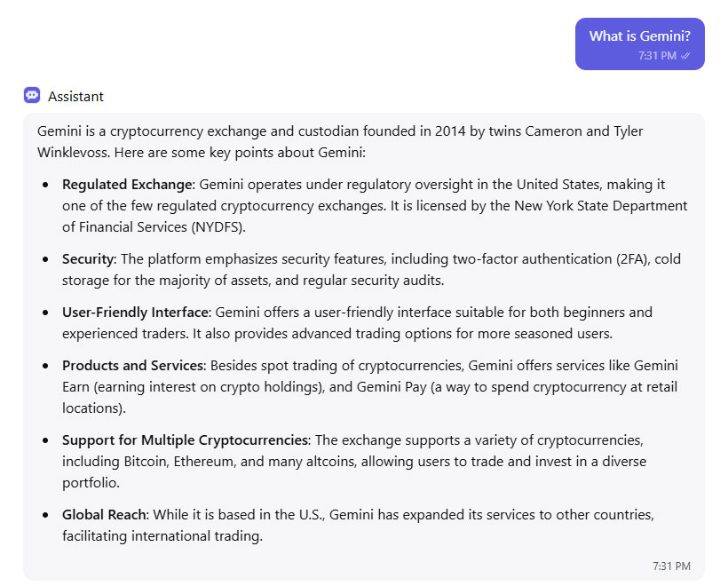Click the bullet beside Support for Multiple Cryptocurrencies
This screenshot has width=728, height=586.
click(x=45, y=440)
